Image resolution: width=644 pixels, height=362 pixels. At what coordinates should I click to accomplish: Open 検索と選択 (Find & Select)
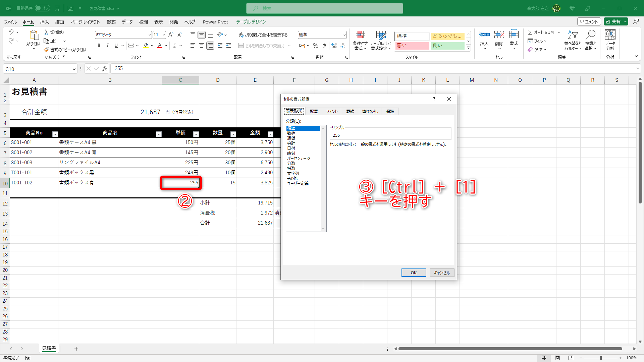click(591, 40)
